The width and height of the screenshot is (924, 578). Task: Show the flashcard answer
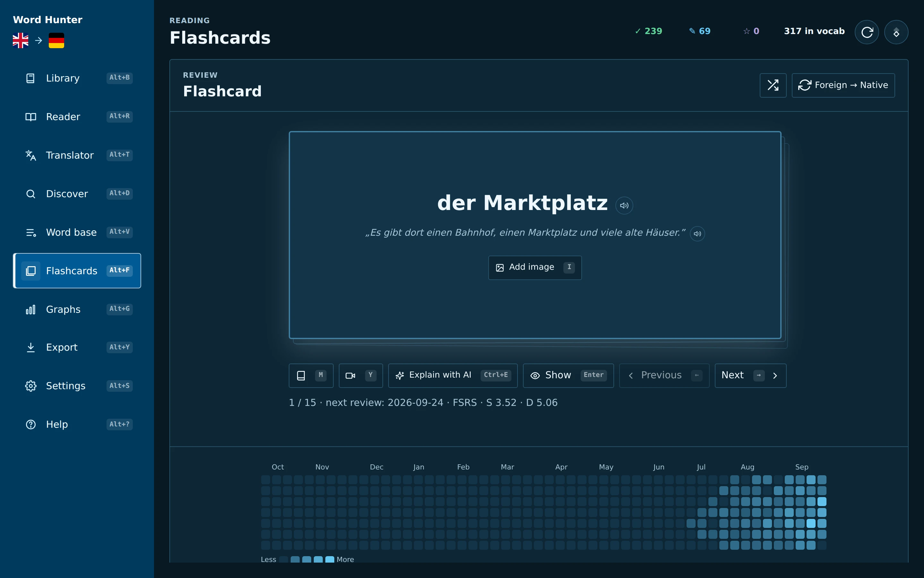point(568,375)
